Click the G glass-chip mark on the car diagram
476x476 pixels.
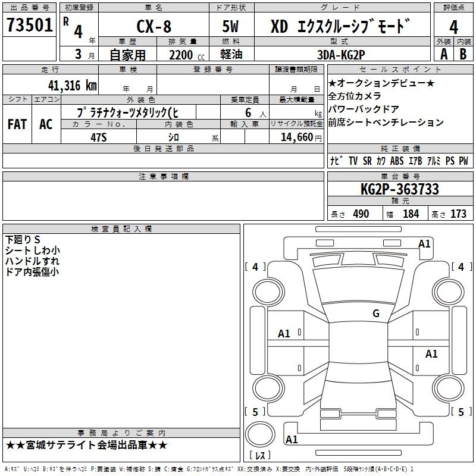point(375,314)
